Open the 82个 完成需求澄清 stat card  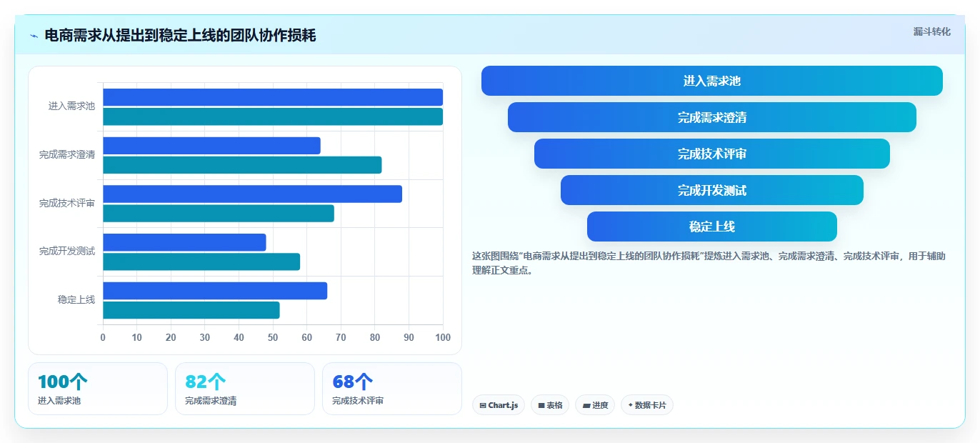click(x=245, y=389)
